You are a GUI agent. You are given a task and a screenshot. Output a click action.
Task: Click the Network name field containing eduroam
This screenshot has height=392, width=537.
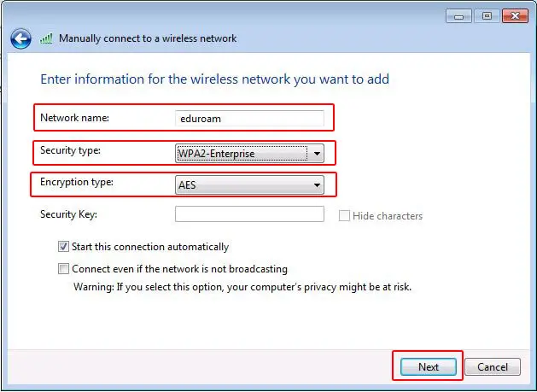249,119
